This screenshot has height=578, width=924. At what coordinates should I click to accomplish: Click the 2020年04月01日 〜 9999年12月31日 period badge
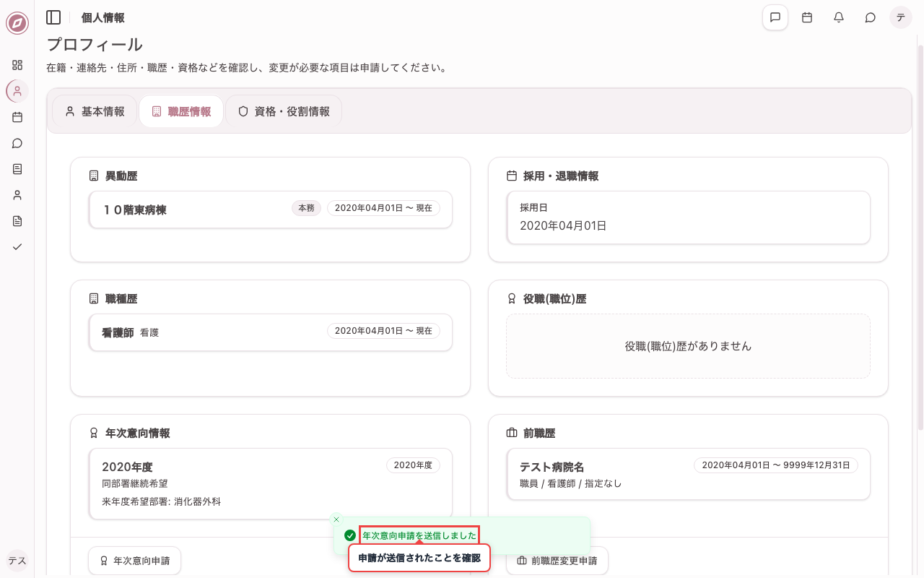776,465
